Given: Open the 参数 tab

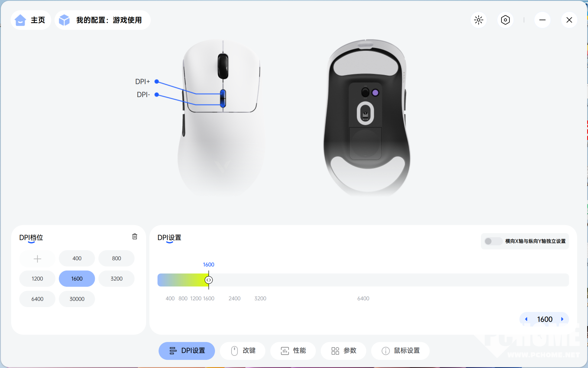Looking at the screenshot, I should (x=343, y=351).
